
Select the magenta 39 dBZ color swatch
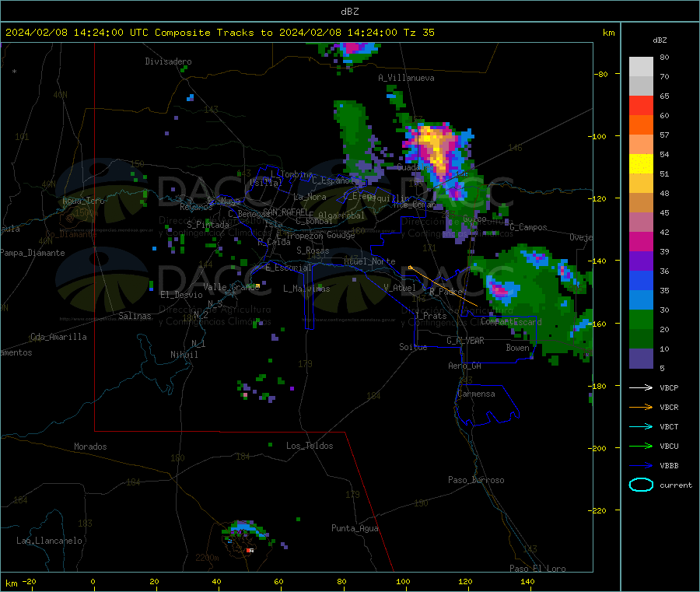641,241
